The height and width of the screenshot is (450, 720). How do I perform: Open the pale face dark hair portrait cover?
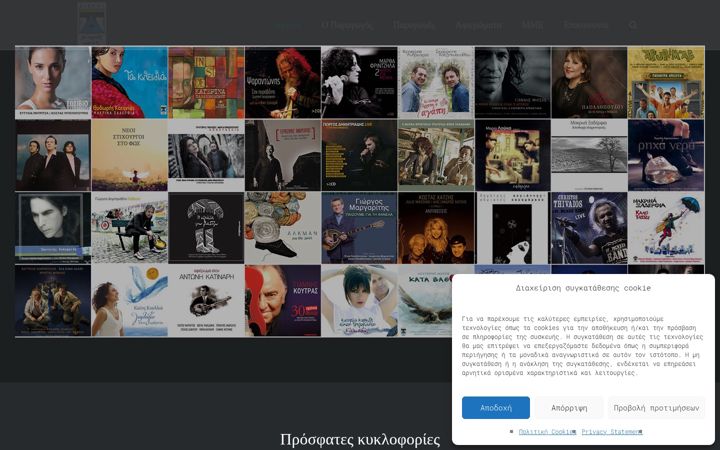click(x=53, y=228)
